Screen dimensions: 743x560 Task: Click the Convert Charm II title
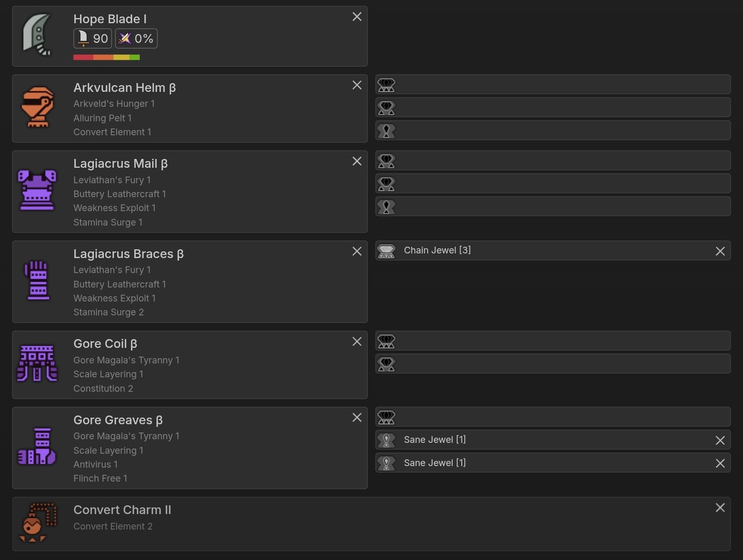tap(122, 510)
